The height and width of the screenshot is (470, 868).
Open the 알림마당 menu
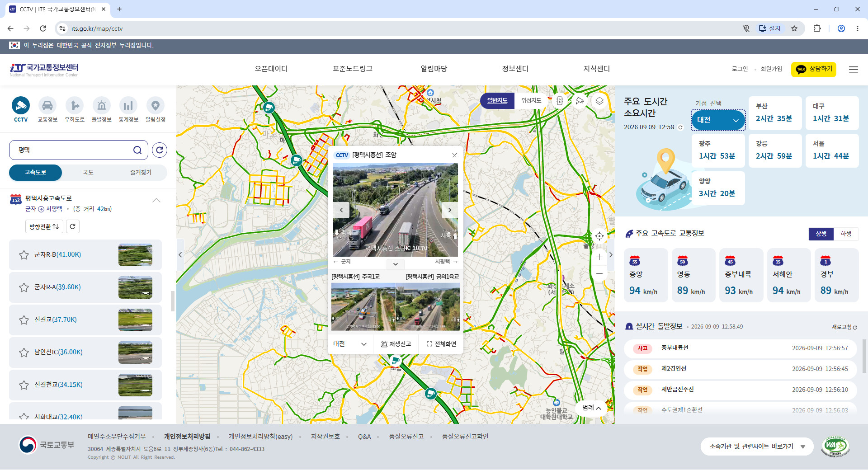[434, 69]
